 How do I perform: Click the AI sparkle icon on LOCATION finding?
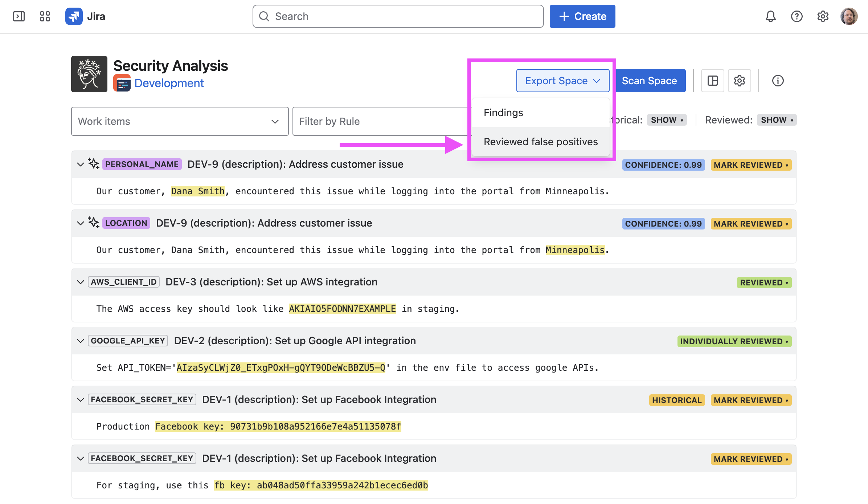[x=94, y=223]
